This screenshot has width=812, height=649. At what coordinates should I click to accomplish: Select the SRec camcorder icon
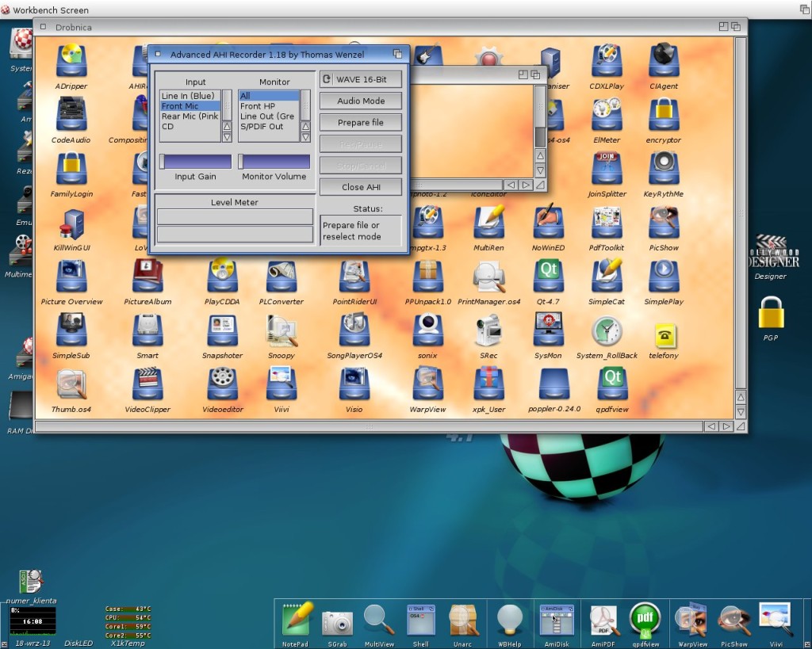pos(488,330)
